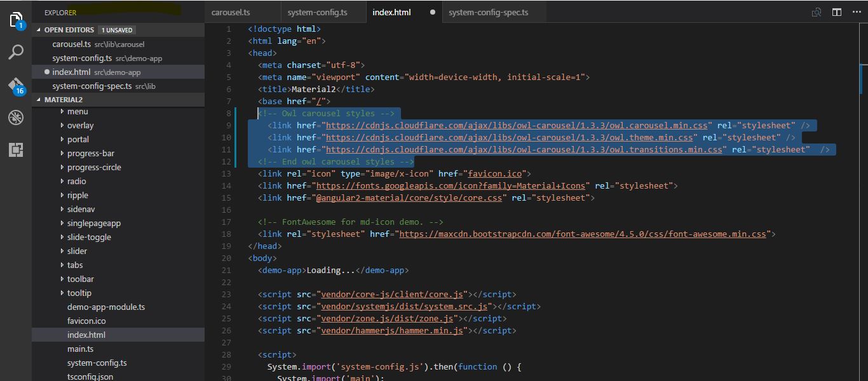Split the editor using the layout icon
This screenshot has height=381, width=868.
[x=836, y=11]
